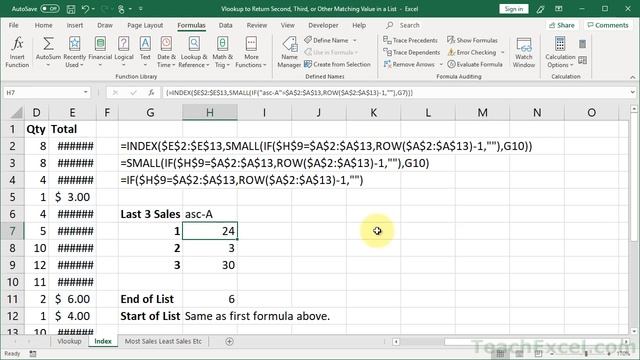The width and height of the screenshot is (640, 360).
Task: Open Logical functions list
Action: click(x=124, y=52)
